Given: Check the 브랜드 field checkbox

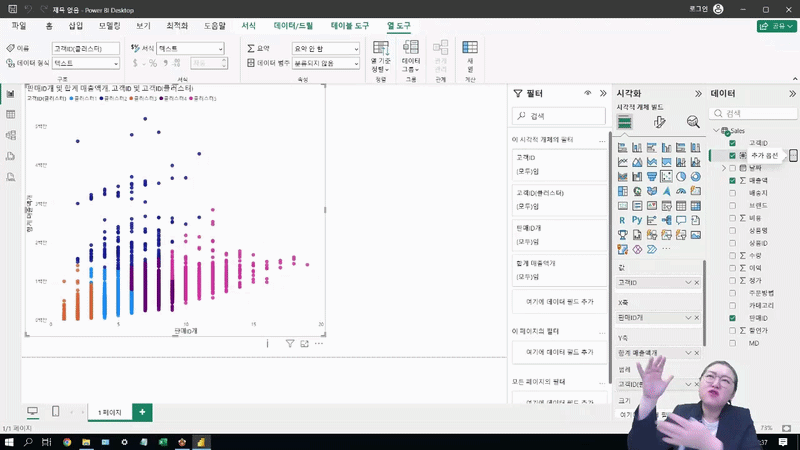Looking at the screenshot, I should coord(732,205).
